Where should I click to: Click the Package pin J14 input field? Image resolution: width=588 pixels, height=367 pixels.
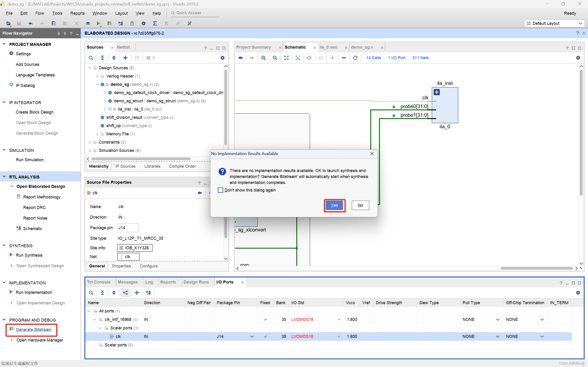(128, 228)
